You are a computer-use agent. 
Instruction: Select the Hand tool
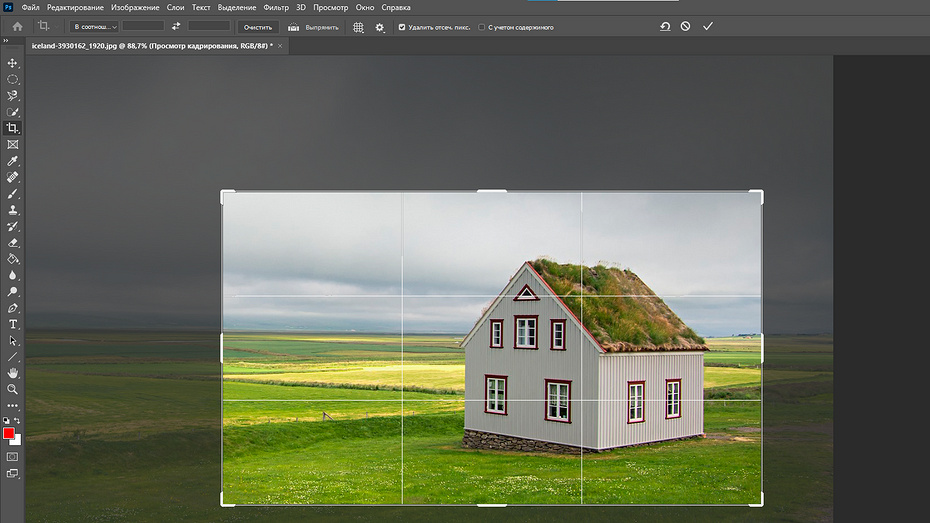click(x=13, y=373)
